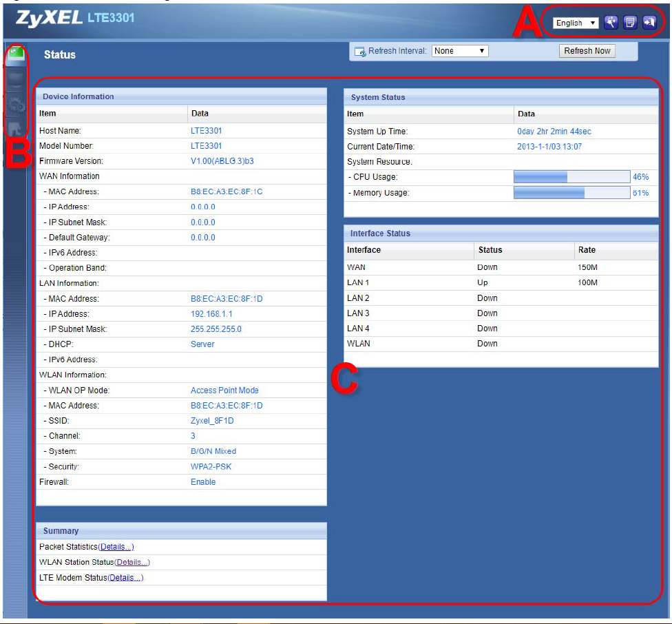
Task: Click the Refresh Now button
Action: (587, 51)
